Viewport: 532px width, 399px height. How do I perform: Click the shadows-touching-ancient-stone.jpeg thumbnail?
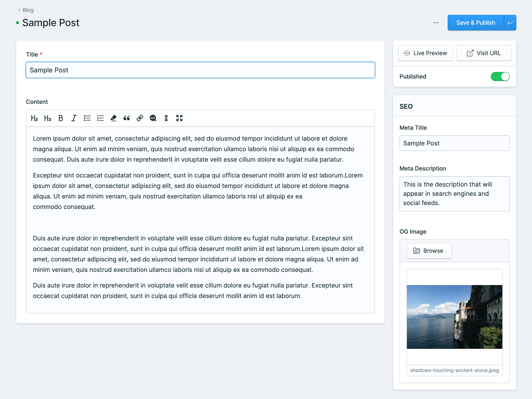455,317
